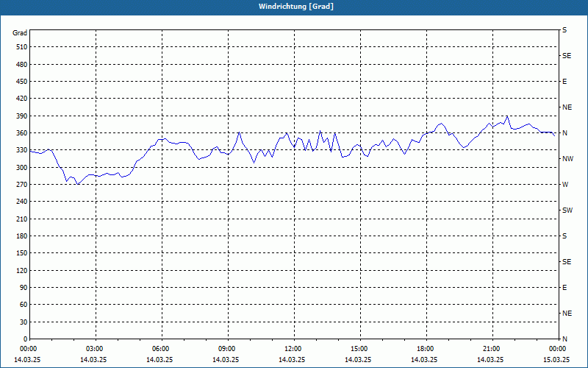The width and height of the screenshot is (588, 368).
Task: Click the W compass label
Action: tap(565, 185)
